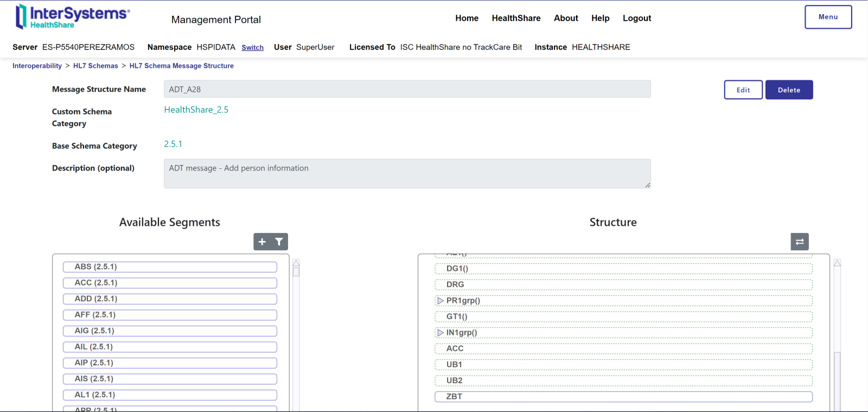868x412 pixels.
Task: Go to Home in top navigation
Action: pos(467,18)
